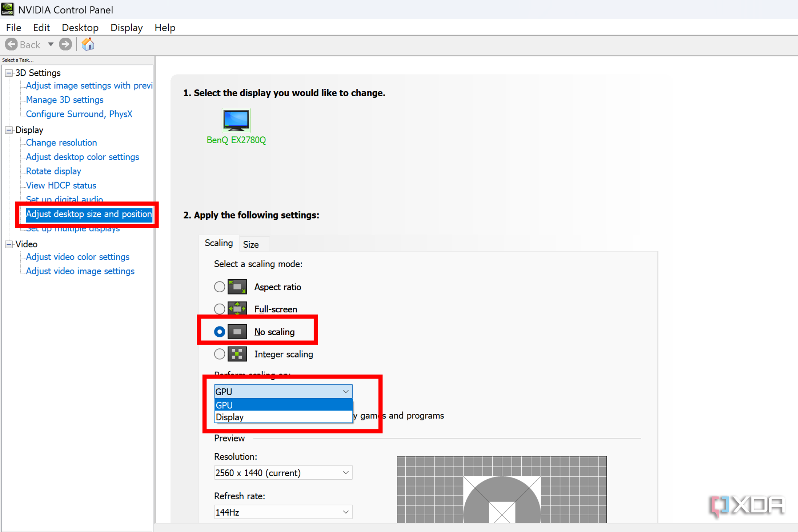
Task: Open Adjust image settings with preview
Action: tap(89, 85)
